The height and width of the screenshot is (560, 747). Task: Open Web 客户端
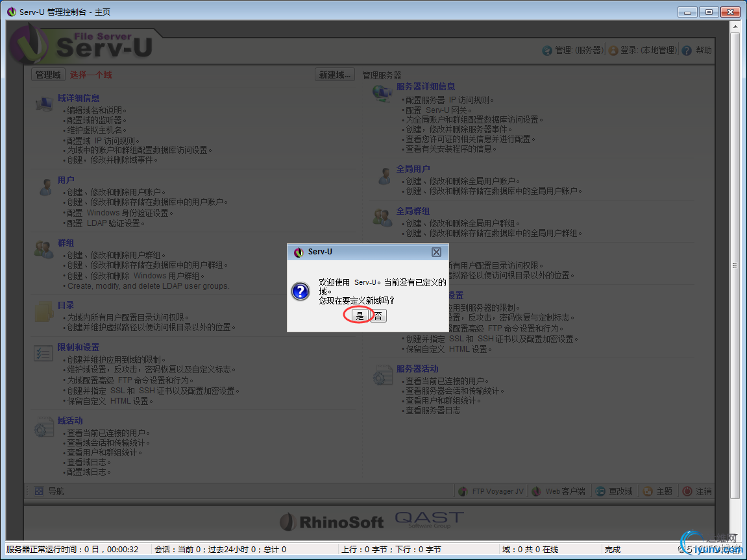(565, 491)
